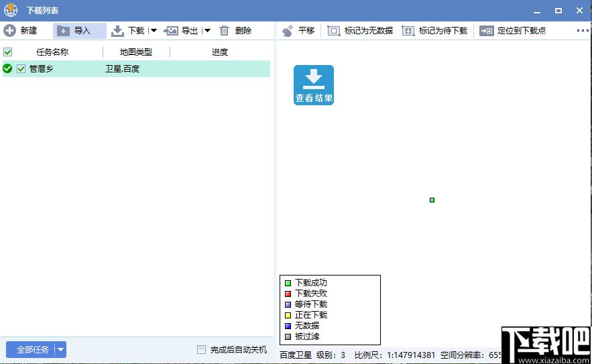This screenshot has height=364, width=592.
Task: Click the app logo icon in title bar
Action: tap(11, 10)
